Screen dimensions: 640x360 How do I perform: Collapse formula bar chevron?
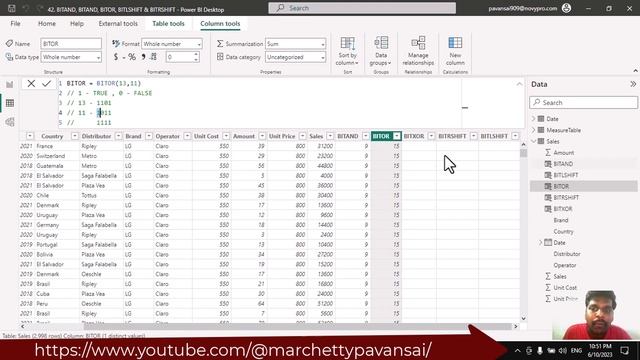[x=519, y=84]
